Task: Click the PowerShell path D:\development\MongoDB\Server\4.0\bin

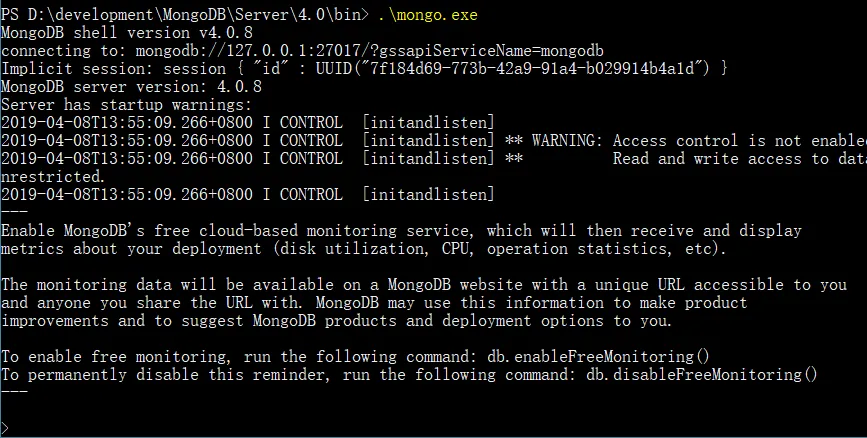Action: coord(191,14)
